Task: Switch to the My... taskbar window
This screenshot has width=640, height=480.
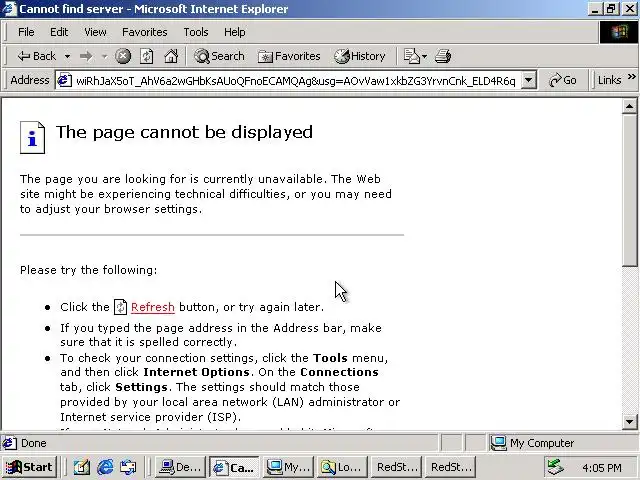Action: tap(288, 467)
